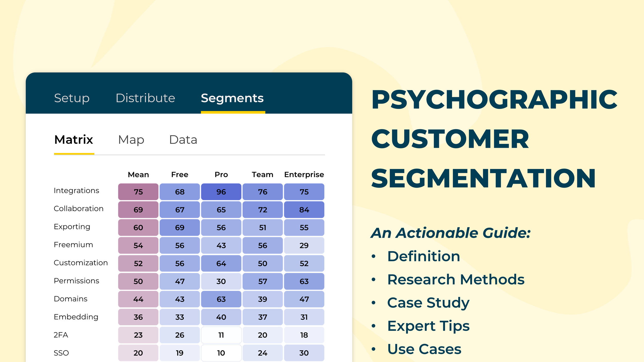The width and height of the screenshot is (644, 362).
Task: Select the Segments tab
Action: (x=232, y=98)
